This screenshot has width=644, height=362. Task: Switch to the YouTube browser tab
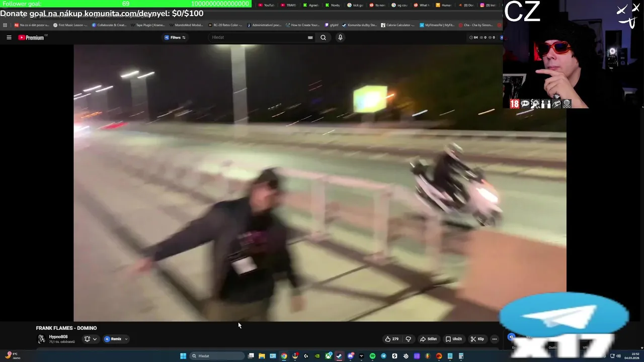click(x=267, y=5)
